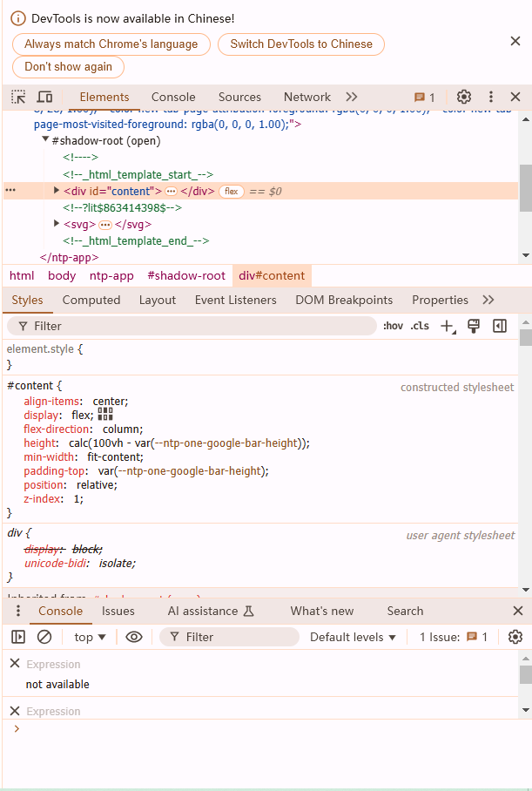Remove the first live expression showing not available
This screenshot has width=532, height=791.
pos(15,663)
